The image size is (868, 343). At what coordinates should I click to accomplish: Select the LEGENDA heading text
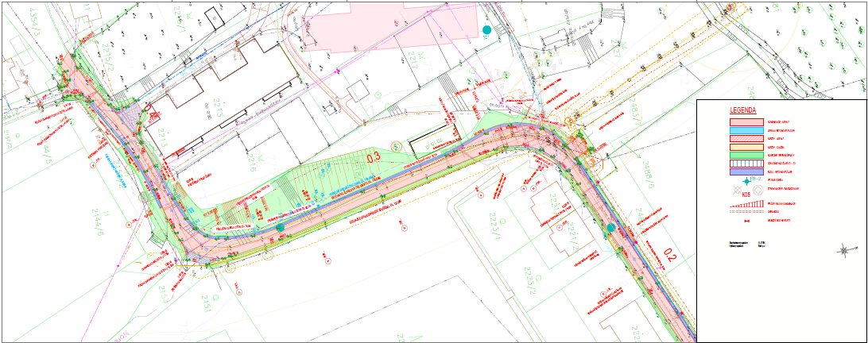(742, 111)
